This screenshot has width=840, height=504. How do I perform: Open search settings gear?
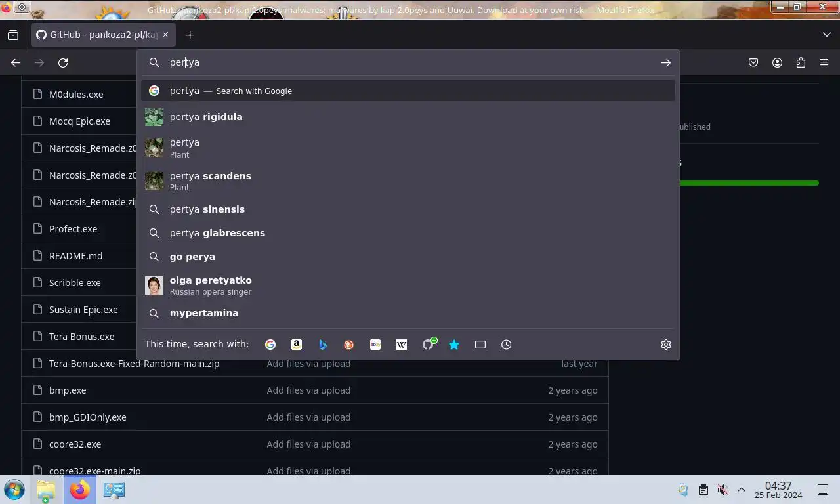666,345
